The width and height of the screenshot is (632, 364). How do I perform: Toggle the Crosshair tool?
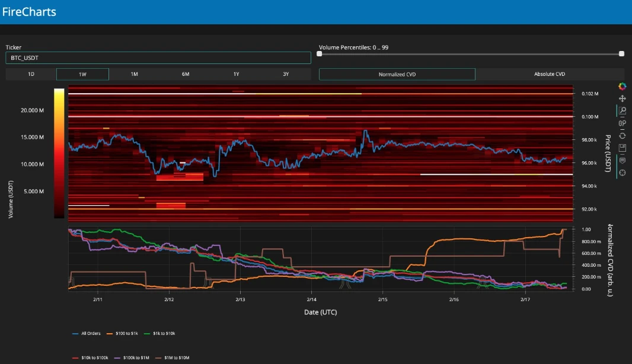coord(623,173)
